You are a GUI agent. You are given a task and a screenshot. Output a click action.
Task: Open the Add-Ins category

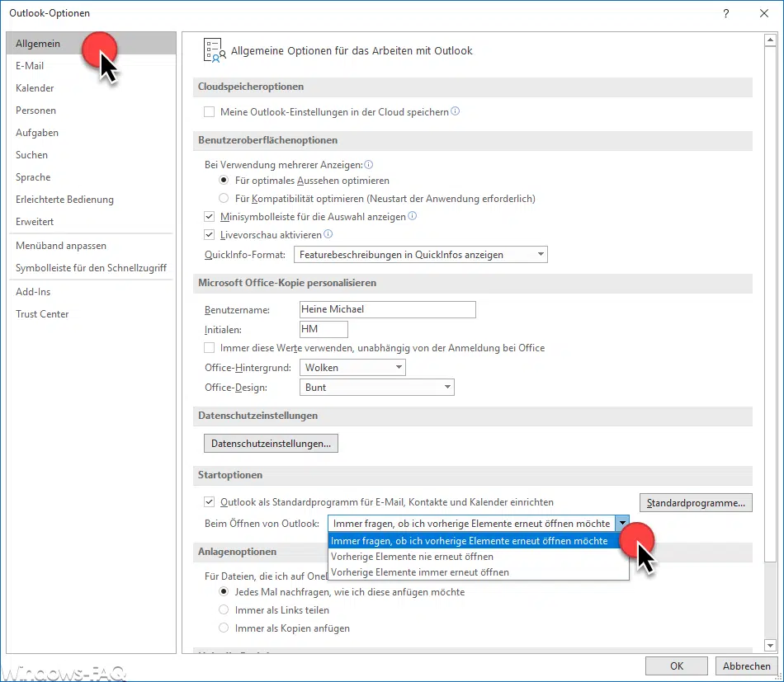coord(91,291)
